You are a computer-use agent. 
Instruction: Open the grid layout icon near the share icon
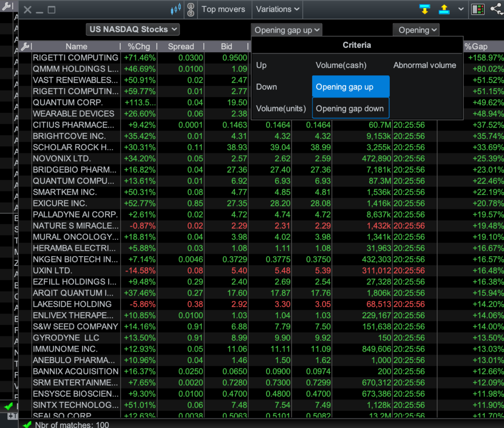(x=477, y=9)
